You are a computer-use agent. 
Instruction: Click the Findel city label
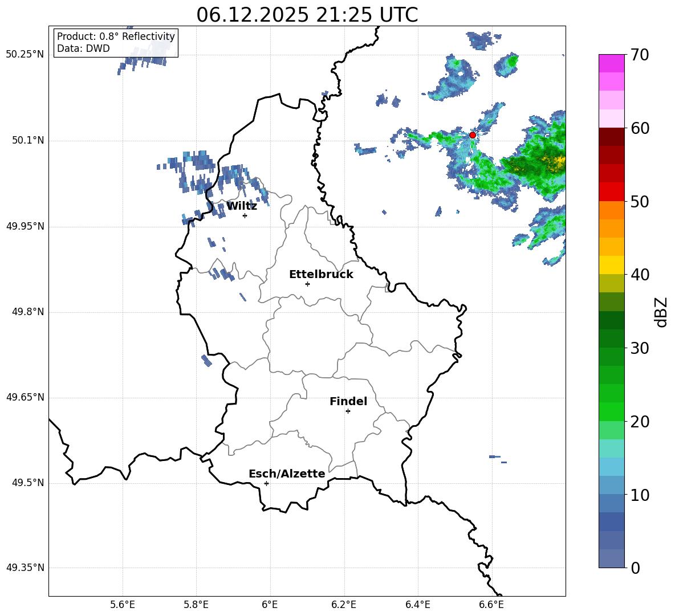click(x=348, y=401)
